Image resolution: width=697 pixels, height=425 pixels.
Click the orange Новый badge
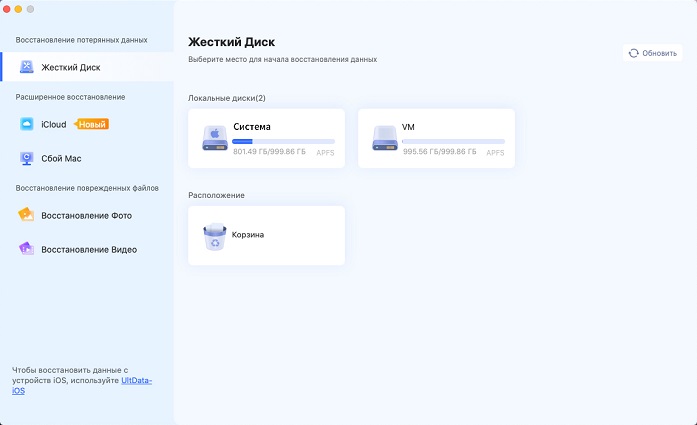(92, 124)
